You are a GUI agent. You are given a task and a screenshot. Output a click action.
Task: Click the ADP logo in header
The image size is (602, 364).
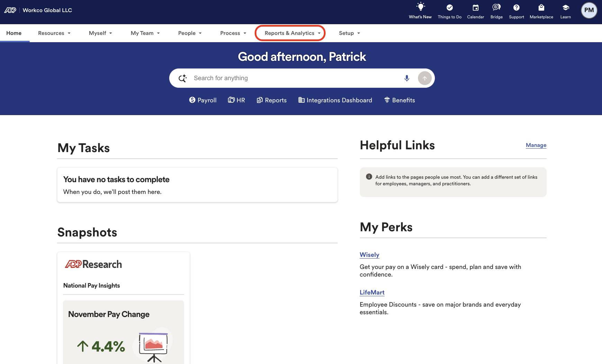pyautogui.click(x=10, y=10)
